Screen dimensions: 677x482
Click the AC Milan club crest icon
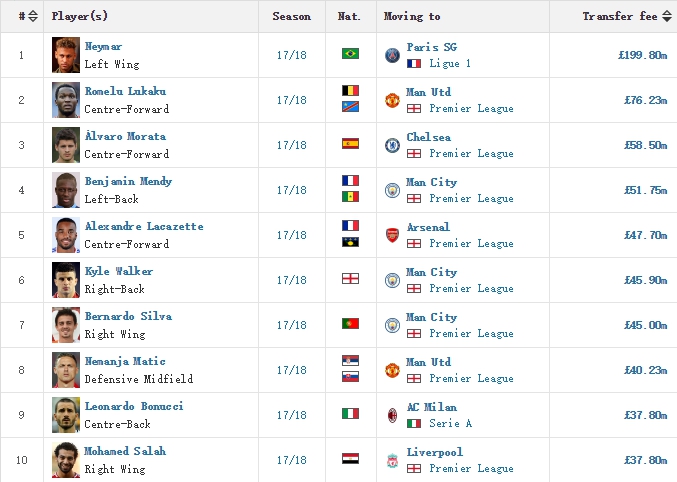click(392, 415)
